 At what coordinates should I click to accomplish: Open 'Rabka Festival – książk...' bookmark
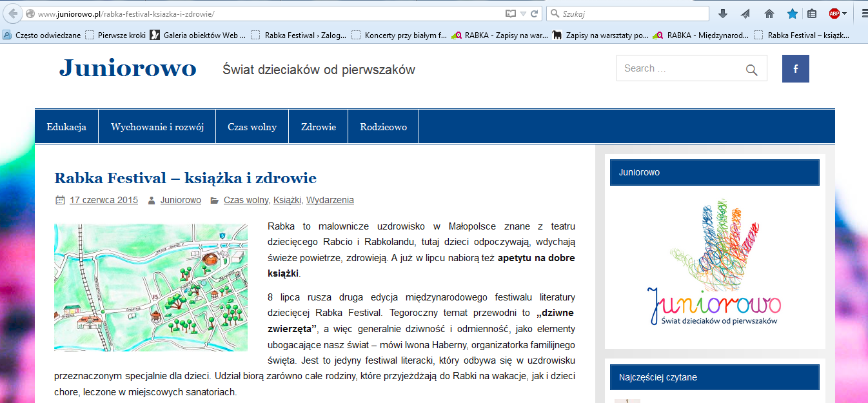point(802,35)
